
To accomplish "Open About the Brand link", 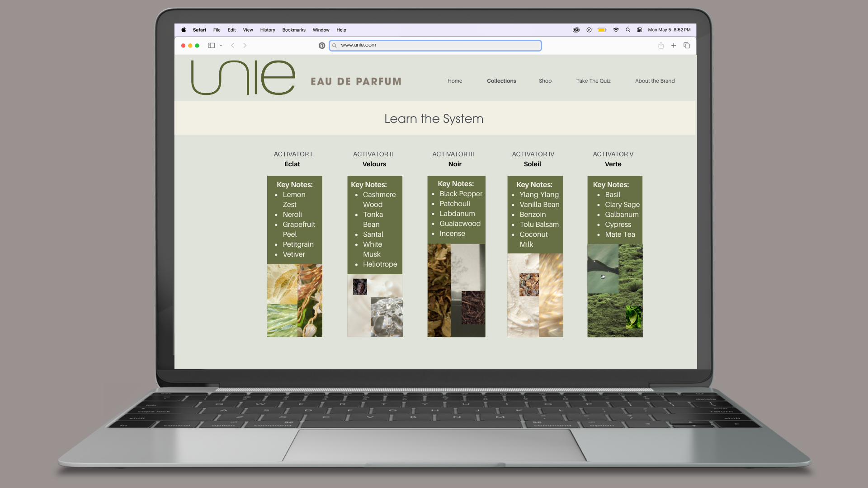I will pyautogui.click(x=655, y=81).
